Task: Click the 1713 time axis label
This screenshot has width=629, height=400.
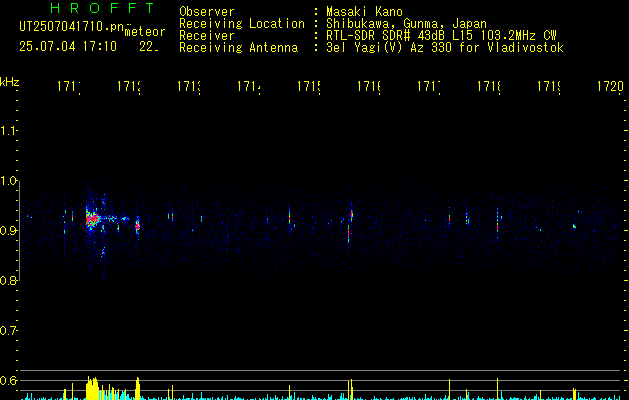Action: click(x=189, y=86)
